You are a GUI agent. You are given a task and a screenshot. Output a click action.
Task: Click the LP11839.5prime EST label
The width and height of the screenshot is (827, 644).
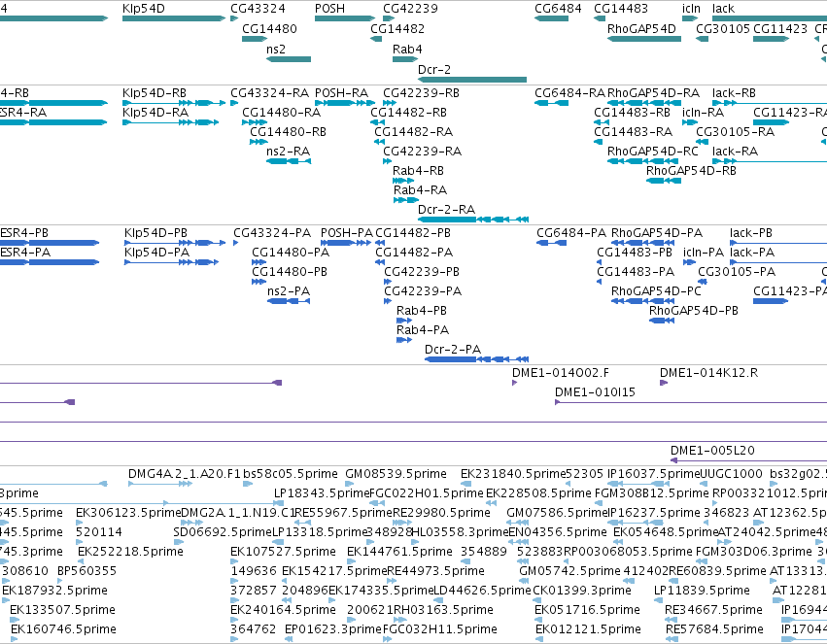[x=702, y=591]
